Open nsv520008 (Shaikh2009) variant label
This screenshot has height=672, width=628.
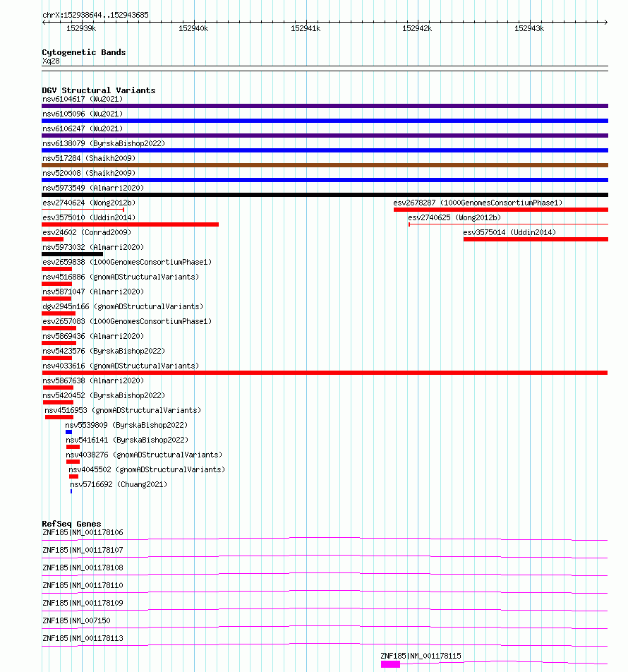click(89, 173)
